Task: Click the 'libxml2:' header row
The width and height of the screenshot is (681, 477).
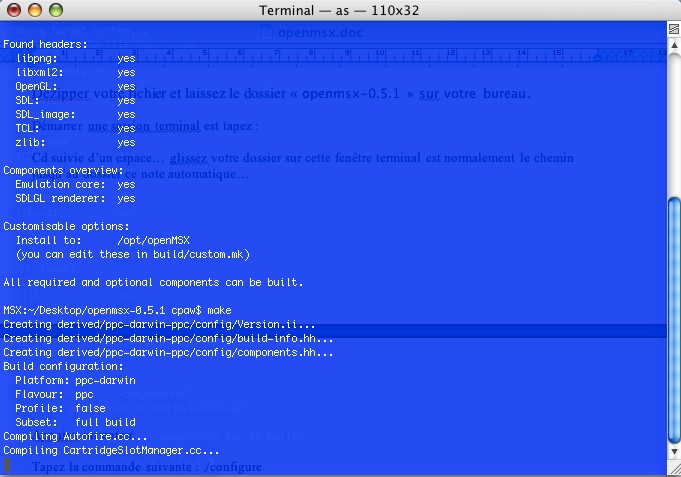Action: point(76,72)
